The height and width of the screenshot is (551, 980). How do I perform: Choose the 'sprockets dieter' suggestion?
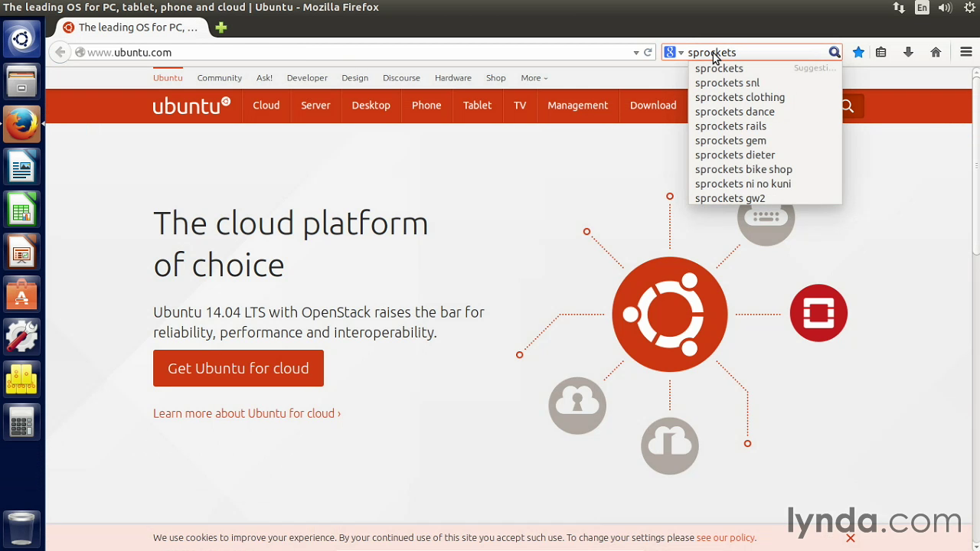765,155
